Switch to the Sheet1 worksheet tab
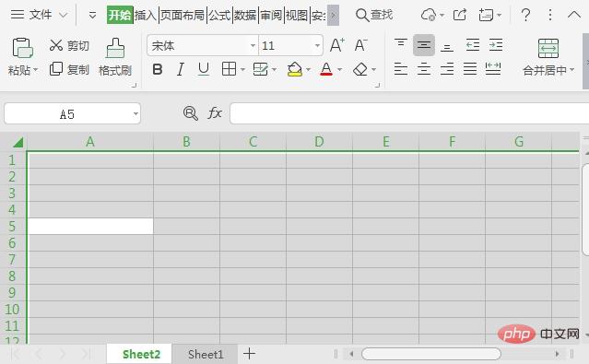The width and height of the screenshot is (589, 364). pyautogui.click(x=206, y=354)
